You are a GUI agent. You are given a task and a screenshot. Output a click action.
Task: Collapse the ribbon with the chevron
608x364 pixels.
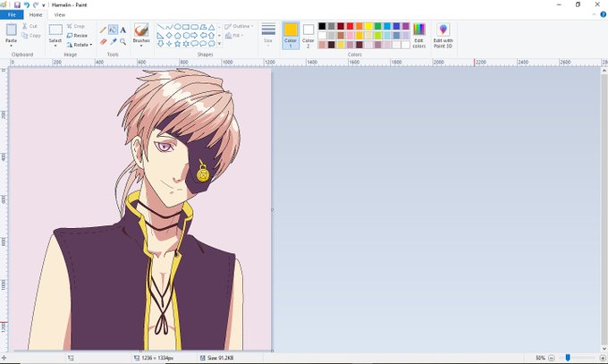click(594, 14)
